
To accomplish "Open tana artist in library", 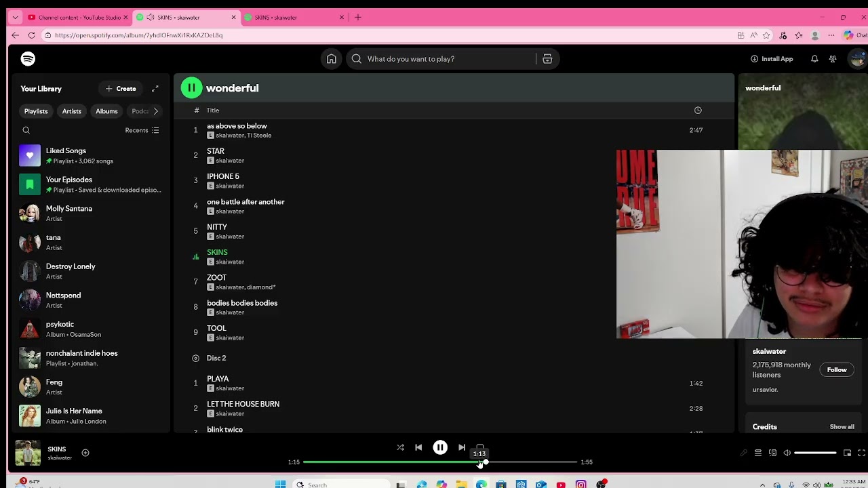I will click(90, 242).
